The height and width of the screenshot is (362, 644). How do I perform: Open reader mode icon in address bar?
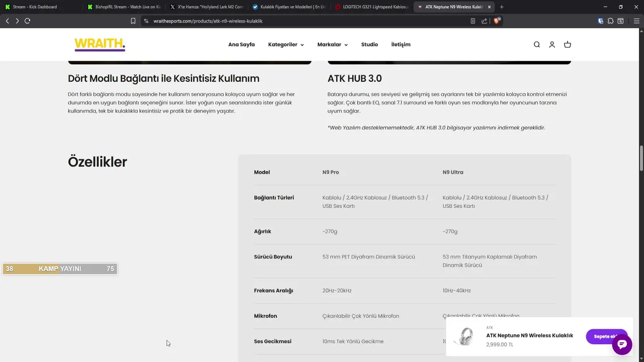click(472, 21)
